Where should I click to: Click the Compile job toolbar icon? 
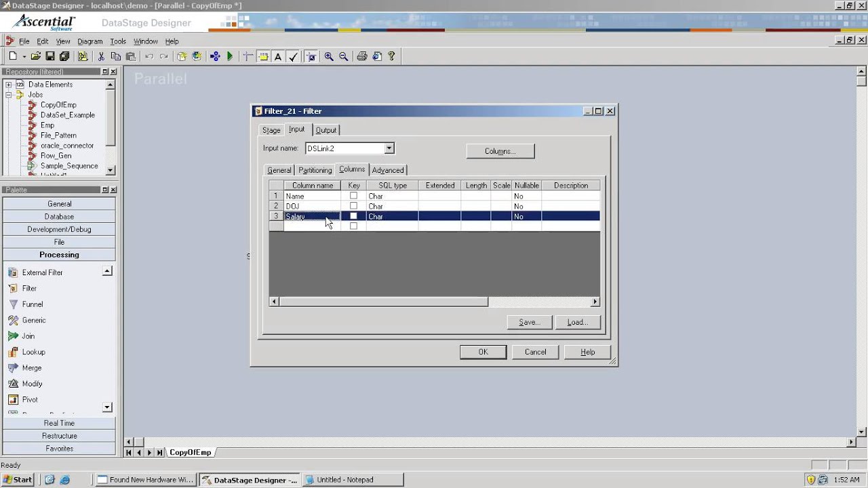click(215, 57)
